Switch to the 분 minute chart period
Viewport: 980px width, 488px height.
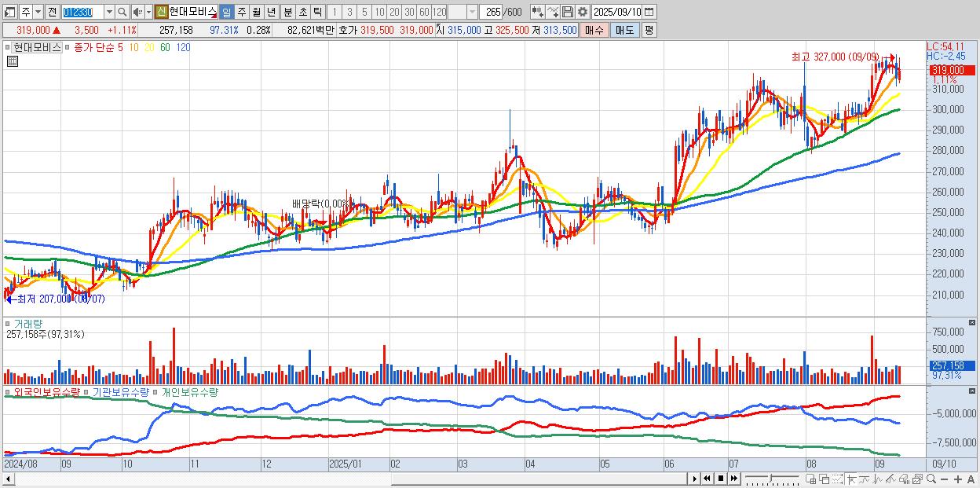(287, 12)
